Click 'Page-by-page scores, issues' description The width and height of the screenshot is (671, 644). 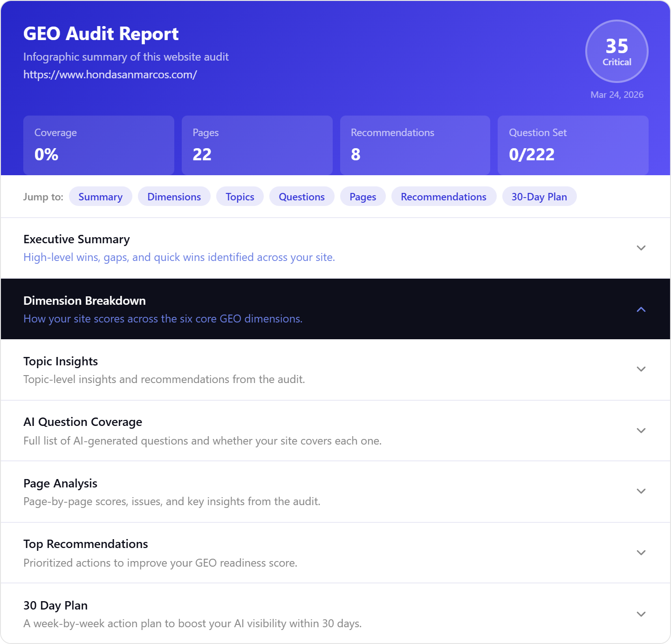(172, 501)
